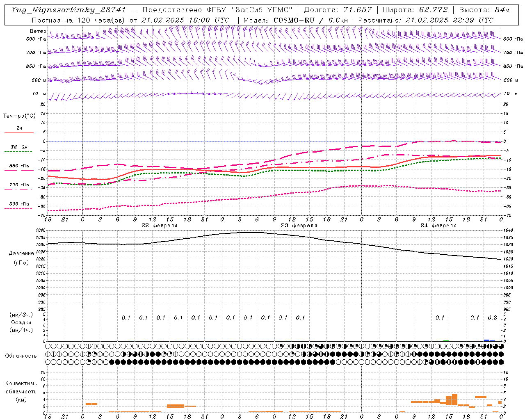Click the Облачность cloud cover label
The image size is (525, 420).
[x=21, y=356]
